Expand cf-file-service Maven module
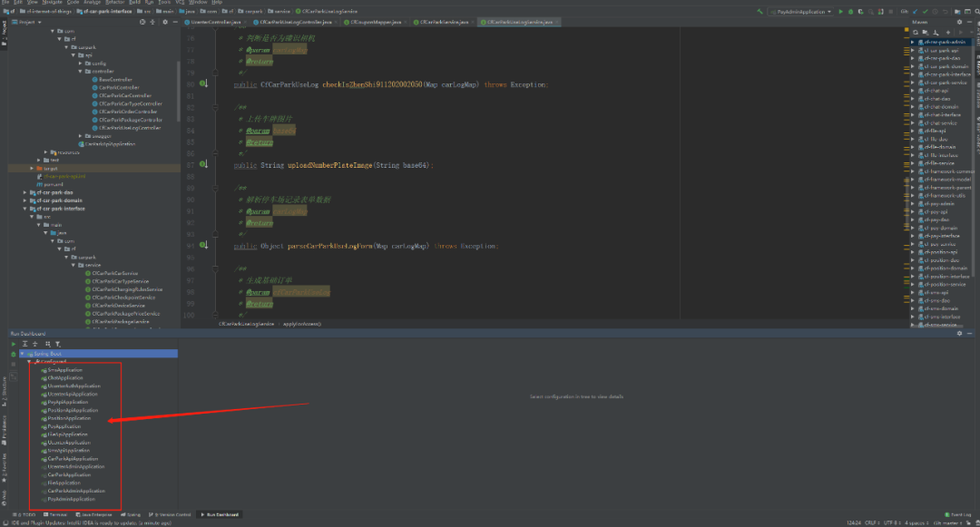 [x=913, y=163]
